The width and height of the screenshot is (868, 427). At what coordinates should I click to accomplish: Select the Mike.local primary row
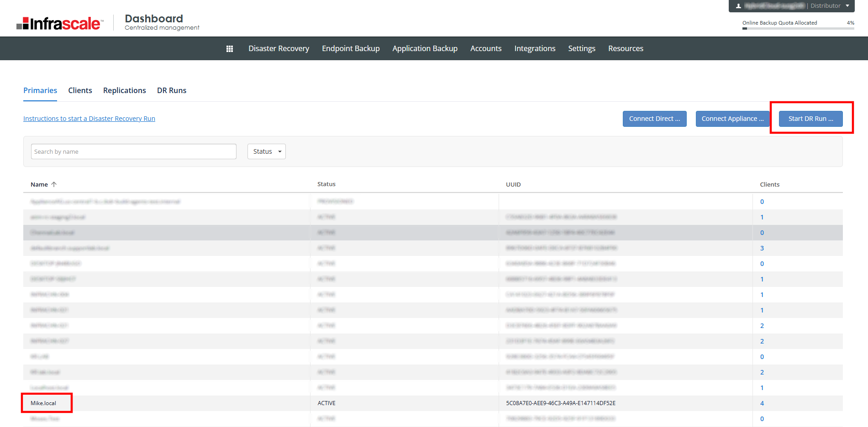click(43, 403)
